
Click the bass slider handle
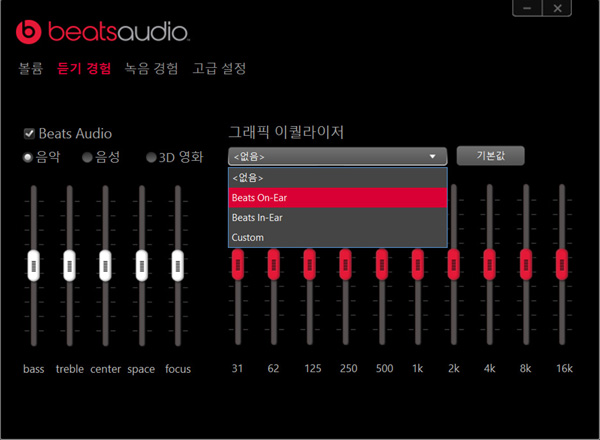click(34, 266)
